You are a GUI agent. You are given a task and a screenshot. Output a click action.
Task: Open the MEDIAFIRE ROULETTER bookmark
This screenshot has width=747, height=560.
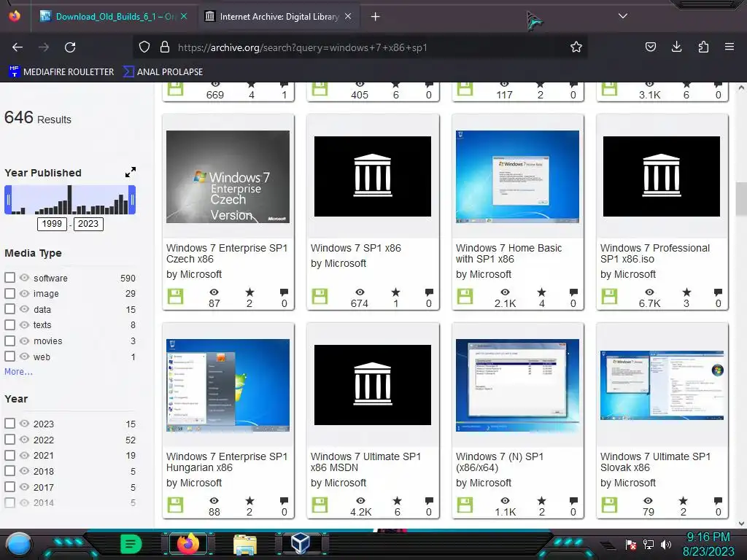tap(61, 72)
